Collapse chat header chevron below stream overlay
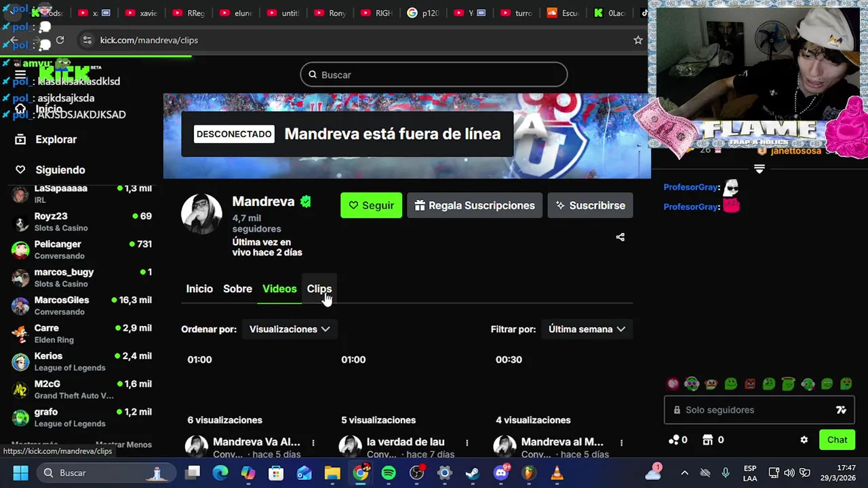The width and height of the screenshot is (868, 488). (x=759, y=169)
